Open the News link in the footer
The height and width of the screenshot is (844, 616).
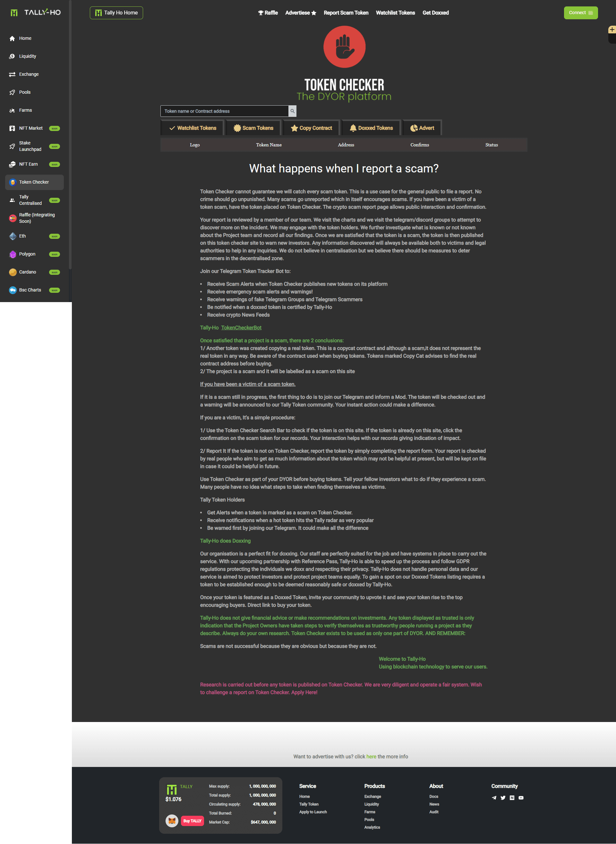click(x=434, y=804)
